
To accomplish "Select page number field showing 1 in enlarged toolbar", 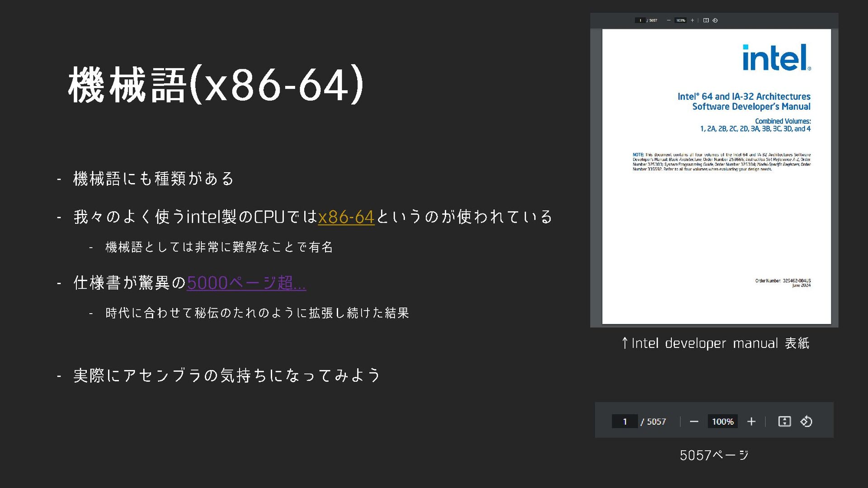I will (x=625, y=422).
